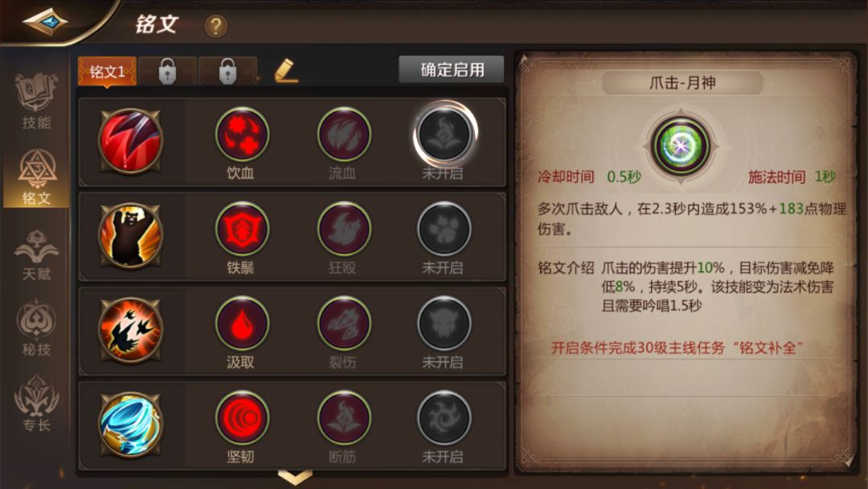Click the 确定启用 button
The image size is (868, 489).
[x=452, y=69]
